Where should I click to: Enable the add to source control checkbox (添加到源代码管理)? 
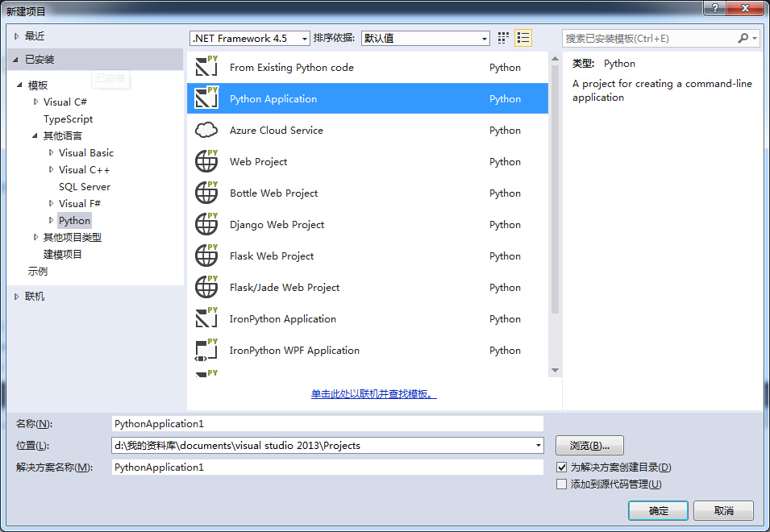(562, 484)
